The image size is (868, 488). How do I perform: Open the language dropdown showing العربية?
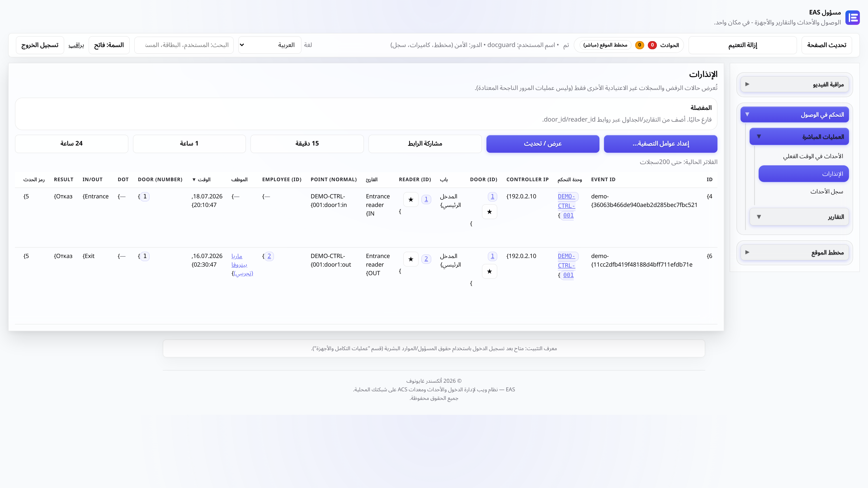pos(270,45)
